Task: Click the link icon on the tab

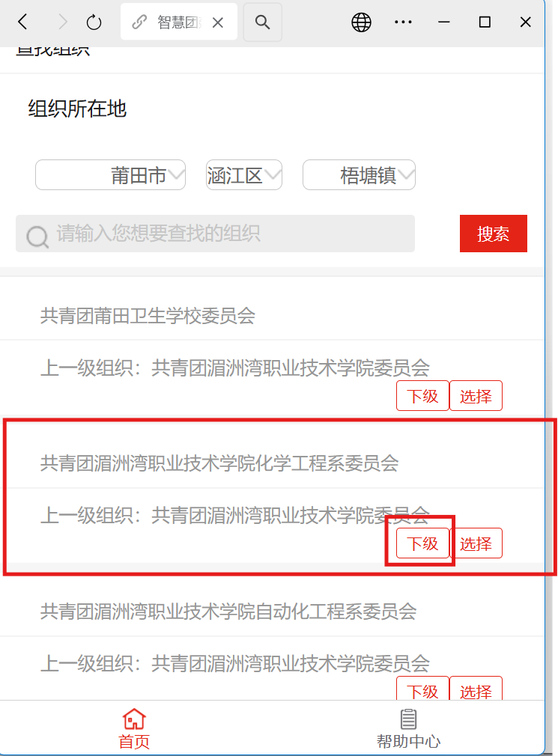Action: point(139,22)
